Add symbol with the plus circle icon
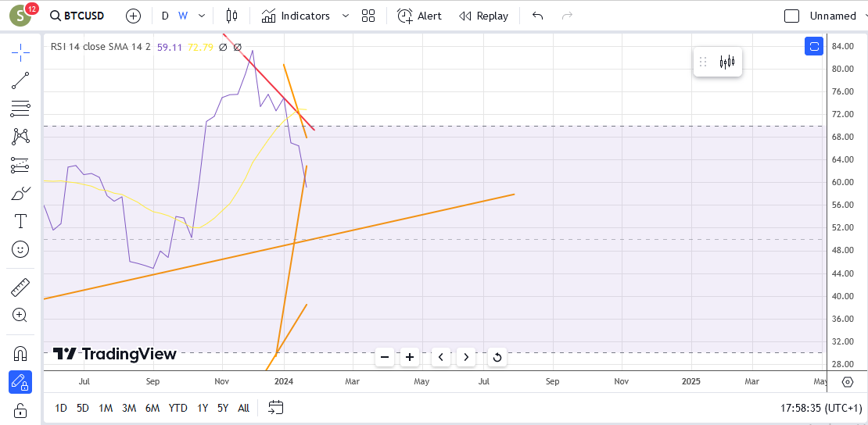 coord(134,16)
